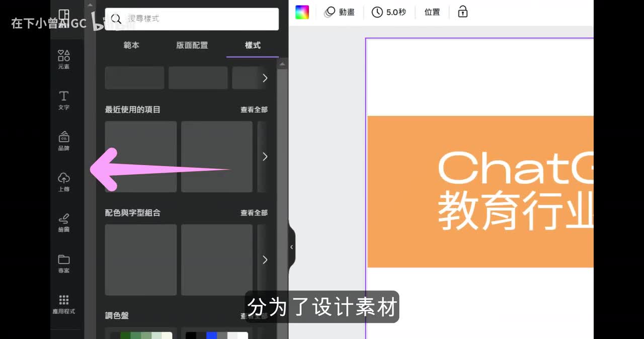Select the 繪圖 (Draw) tool icon
The width and height of the screenshot is (644, 339).
[64, 222]
